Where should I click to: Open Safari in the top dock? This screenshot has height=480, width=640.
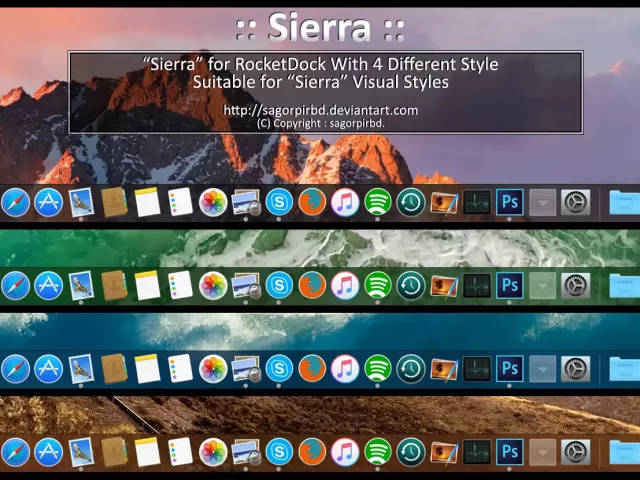tap(15, 203)
